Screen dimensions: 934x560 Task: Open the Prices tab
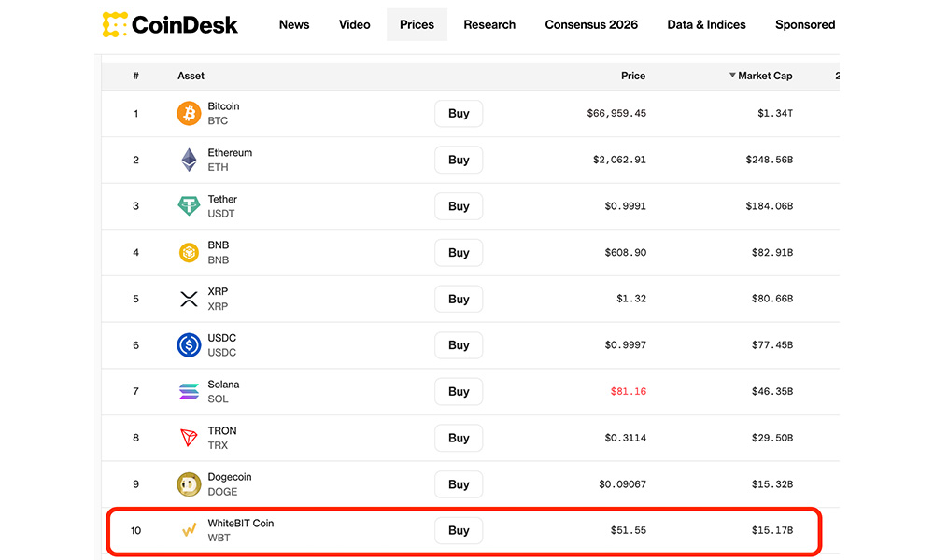click(417, 24)
